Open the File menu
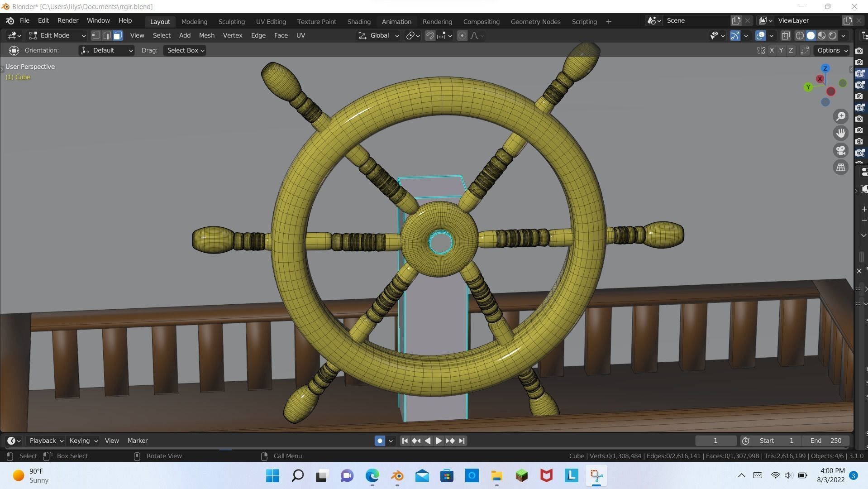The height and width of the screenshot is (489, 868). 24,21
